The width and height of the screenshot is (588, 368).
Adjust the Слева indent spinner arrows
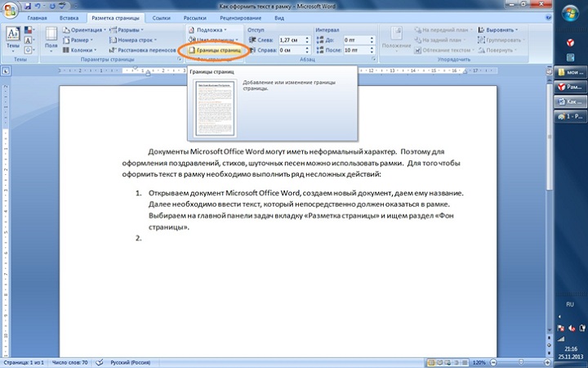(308, 40)
